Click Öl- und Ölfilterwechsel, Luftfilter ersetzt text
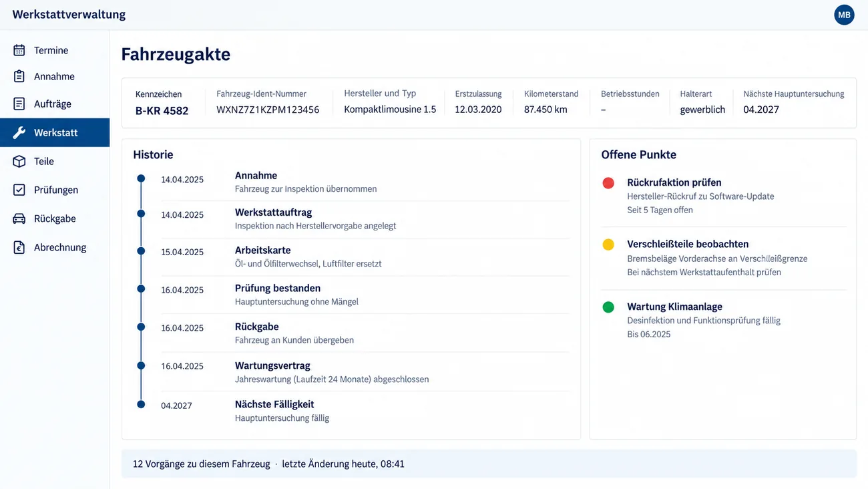The height and width of the screenshot is (489, 868). coord(308,263)
